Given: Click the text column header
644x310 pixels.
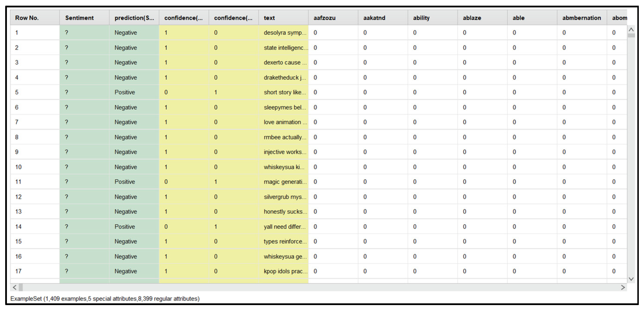Looking at the screenshot, I should tap(283, 18).
